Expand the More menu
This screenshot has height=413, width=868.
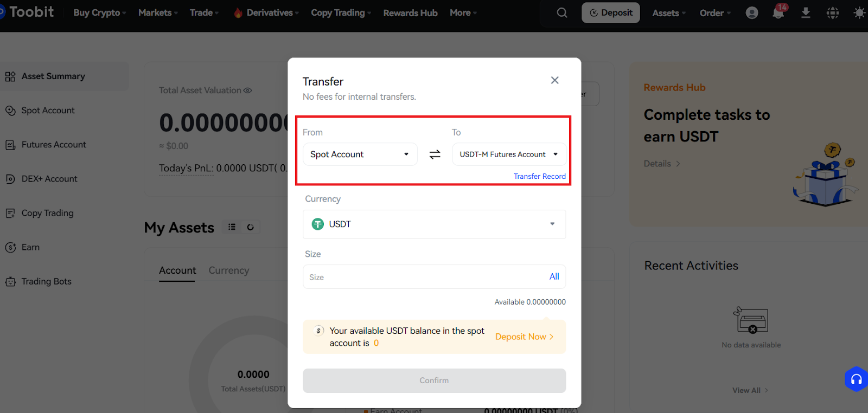point(463,12)
